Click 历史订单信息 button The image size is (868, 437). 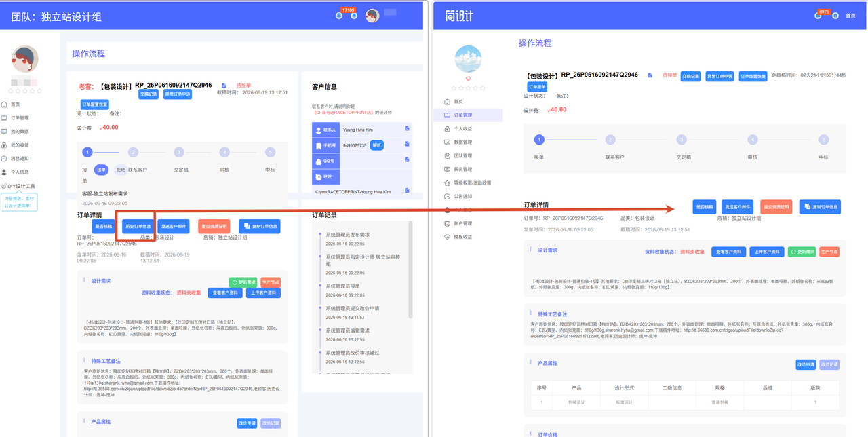click(138, 227)
